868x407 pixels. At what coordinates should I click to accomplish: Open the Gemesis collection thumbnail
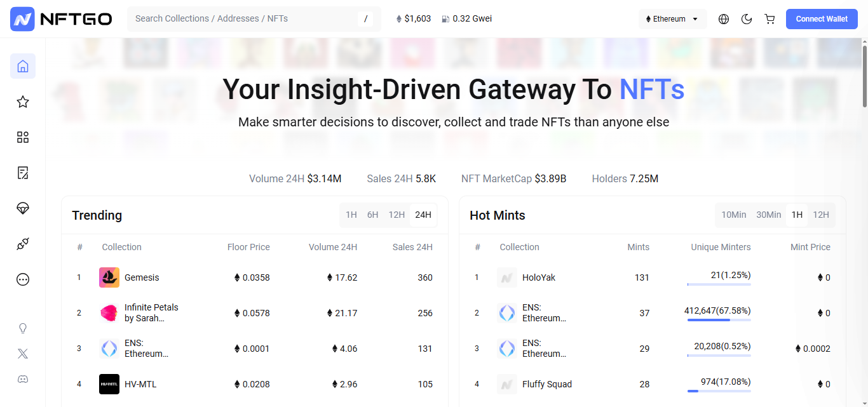click(x=109, y=277)
